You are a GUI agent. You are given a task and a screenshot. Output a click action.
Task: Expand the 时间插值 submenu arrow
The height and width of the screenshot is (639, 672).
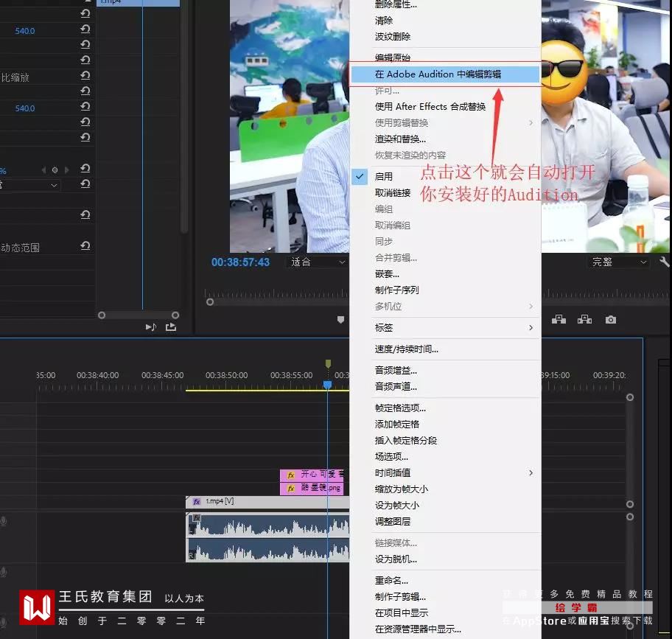[x=531, y=472]
